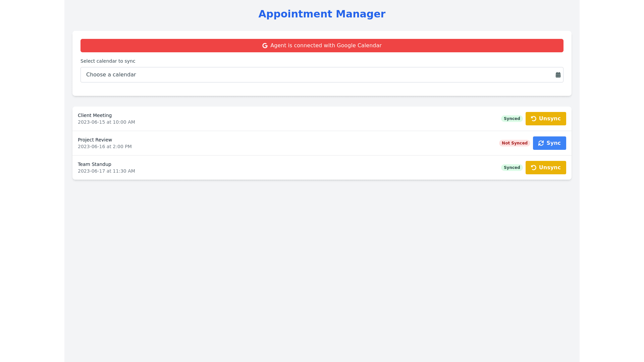Click the calendar icon in the dropdown field
Screen dimensions: 644x362
click(x=558, y=75)
